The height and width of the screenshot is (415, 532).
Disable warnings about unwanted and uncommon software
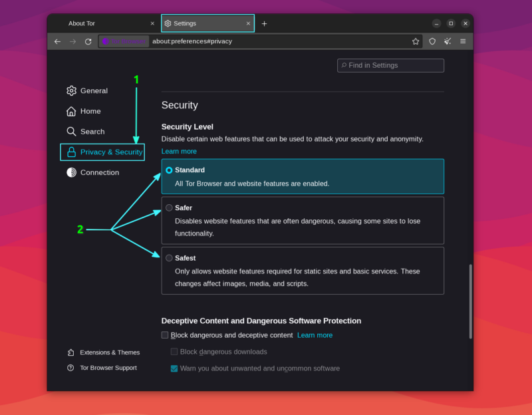pos(174,368)
